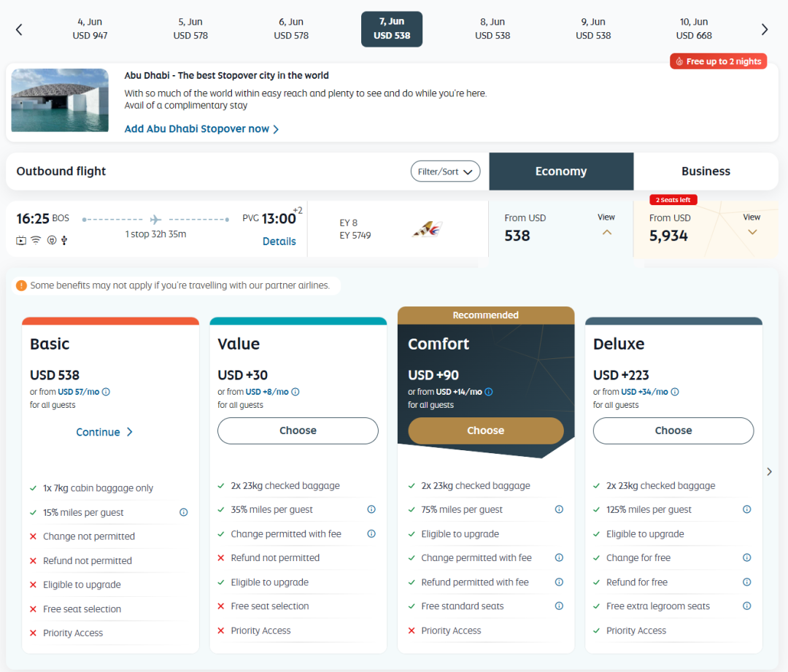This screenshot has height=672, width=788.
Task: Click info icon beside Basic USD 57/mo
Action: point(106,392)
